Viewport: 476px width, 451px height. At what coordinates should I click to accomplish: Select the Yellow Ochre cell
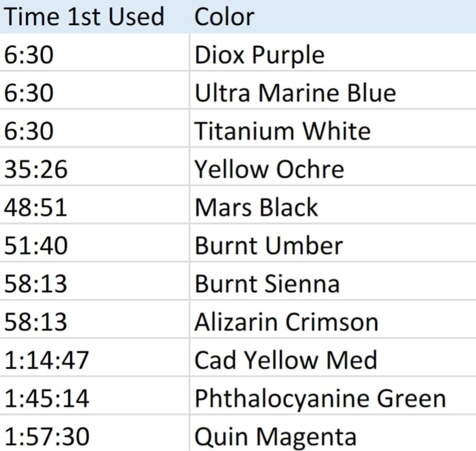pyautogui.click(x=269, y=169)
